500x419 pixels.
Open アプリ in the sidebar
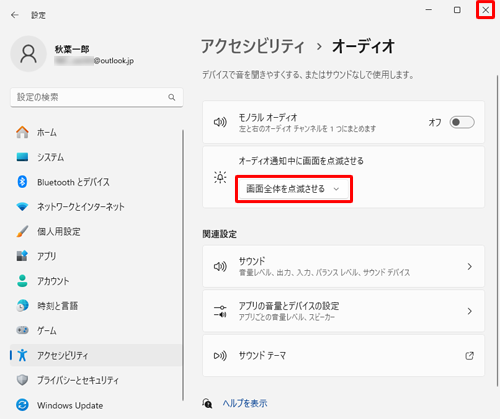click(96, 256)
